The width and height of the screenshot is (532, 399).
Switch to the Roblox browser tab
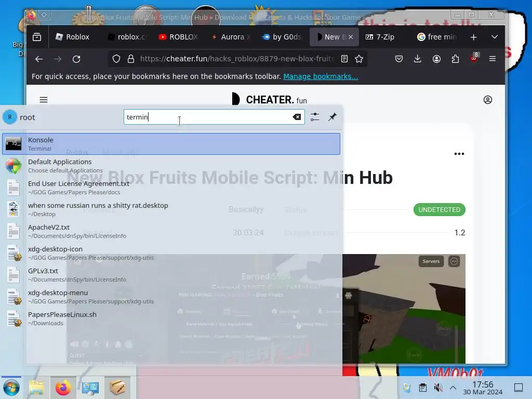click(73, 37)
